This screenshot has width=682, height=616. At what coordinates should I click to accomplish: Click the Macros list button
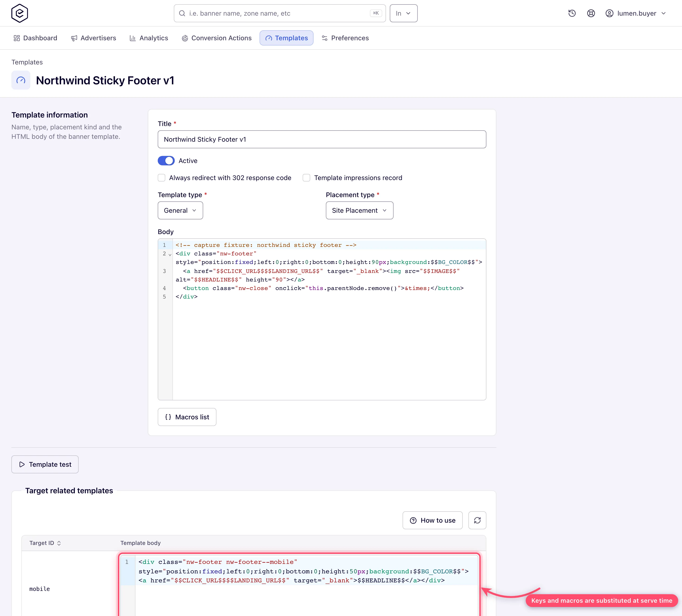pos(187,417)
